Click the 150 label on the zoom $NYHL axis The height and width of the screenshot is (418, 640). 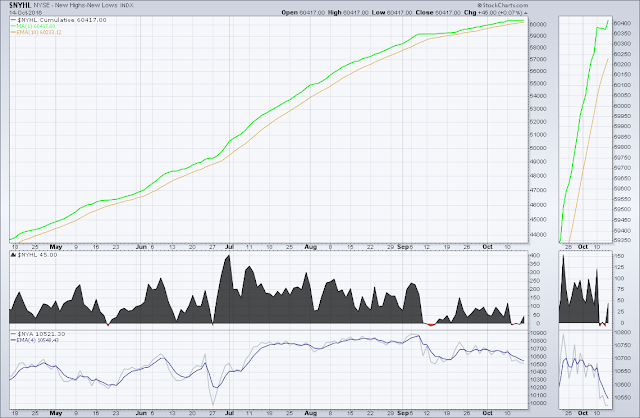click(619, 256)
